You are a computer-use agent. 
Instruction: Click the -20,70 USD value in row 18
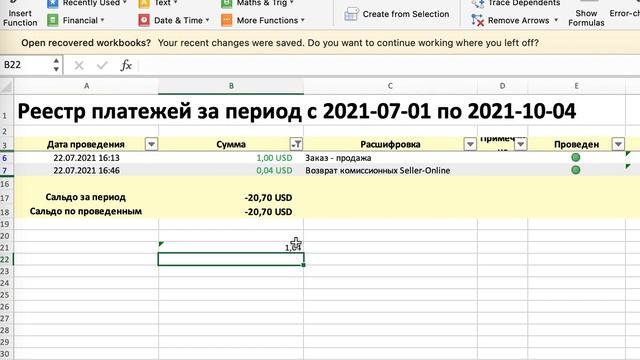269,212
